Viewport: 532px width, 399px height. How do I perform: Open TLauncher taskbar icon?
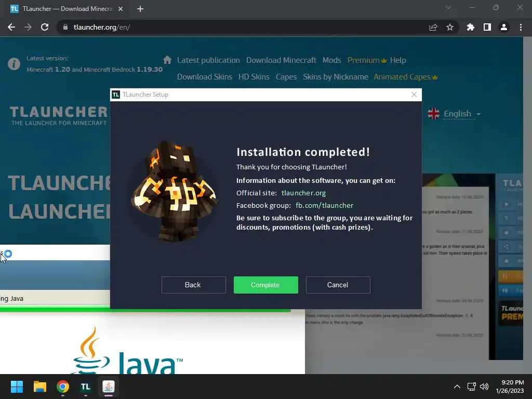click(x=86, y=387)
